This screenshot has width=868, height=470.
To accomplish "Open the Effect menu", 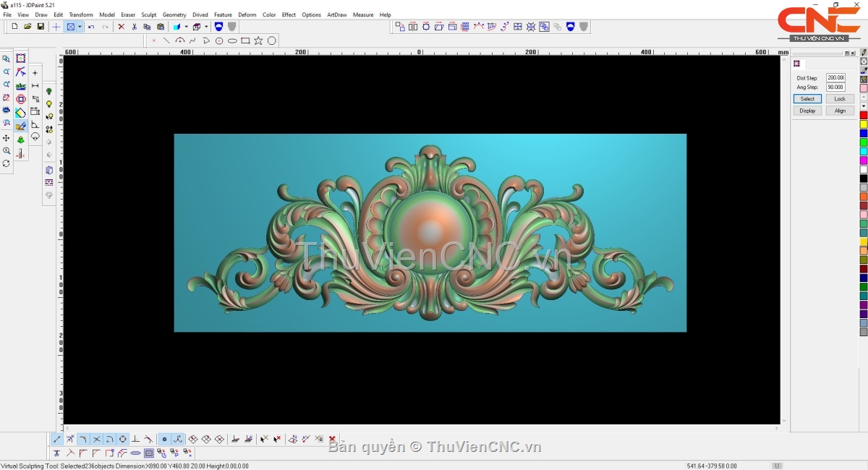I will click(x=289, y=14).
